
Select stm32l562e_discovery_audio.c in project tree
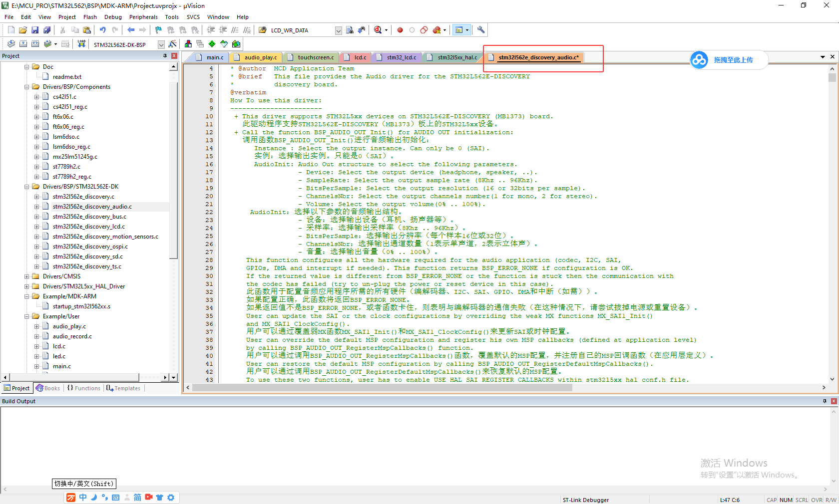tap(92, 207)
